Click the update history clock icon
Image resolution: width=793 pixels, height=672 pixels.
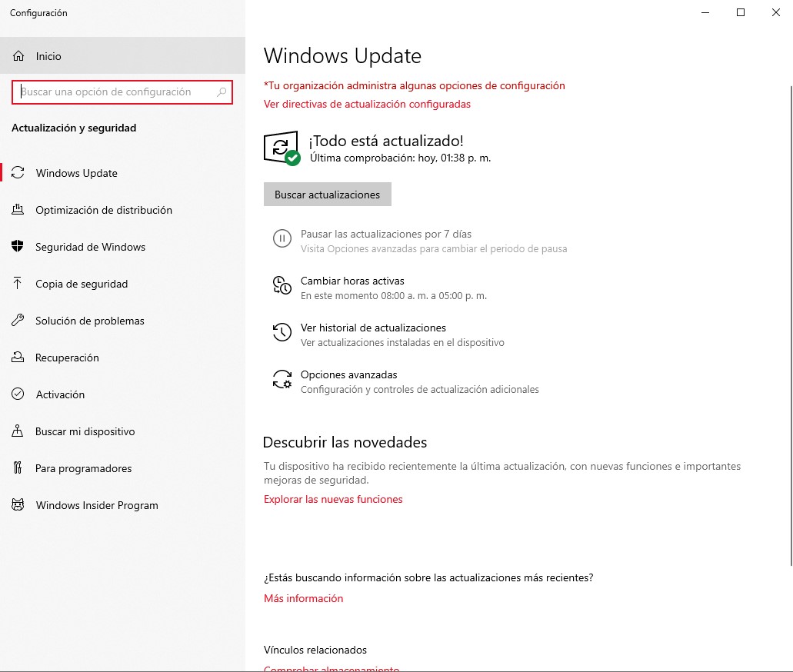point(282,332)
